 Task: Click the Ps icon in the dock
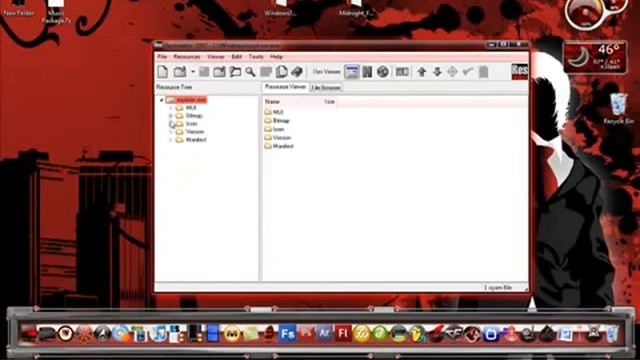[x=306, y=334]
